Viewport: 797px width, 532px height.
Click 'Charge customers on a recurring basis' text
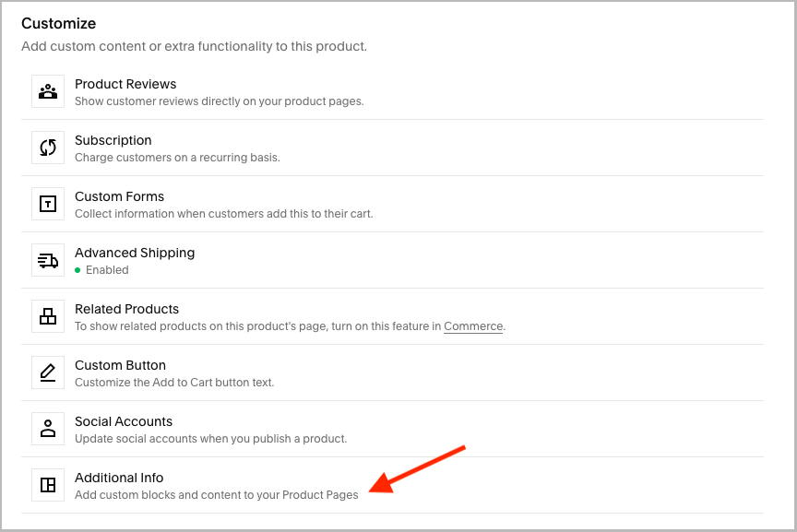click(177, 158)
